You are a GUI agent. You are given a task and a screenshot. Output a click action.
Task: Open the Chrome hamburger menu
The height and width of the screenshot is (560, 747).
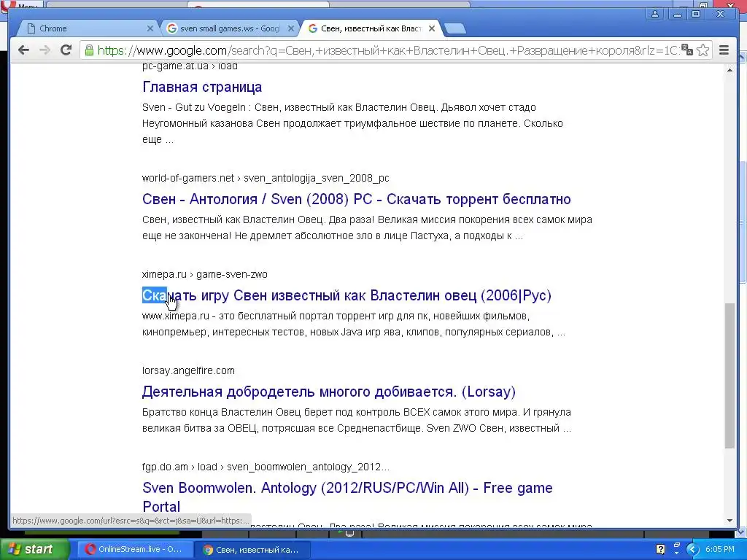pyautogui.click(x=724, y=50)
